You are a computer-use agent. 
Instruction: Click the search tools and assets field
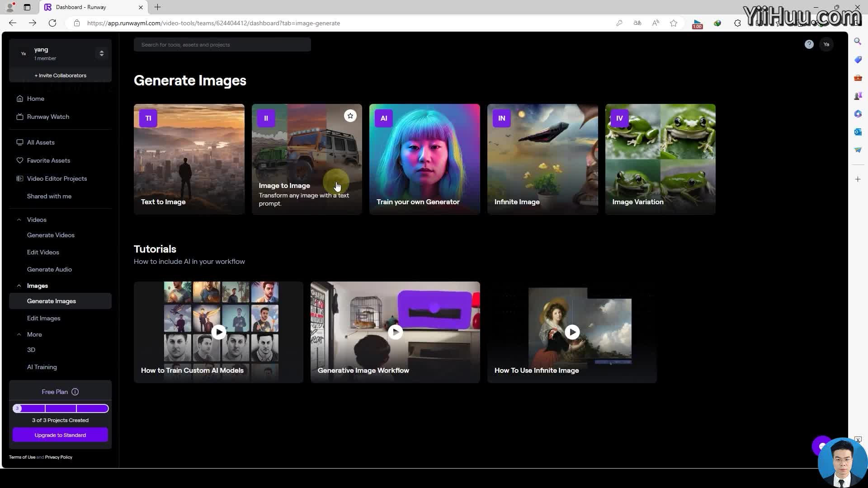pyautogui.click(x=222, y=45)
